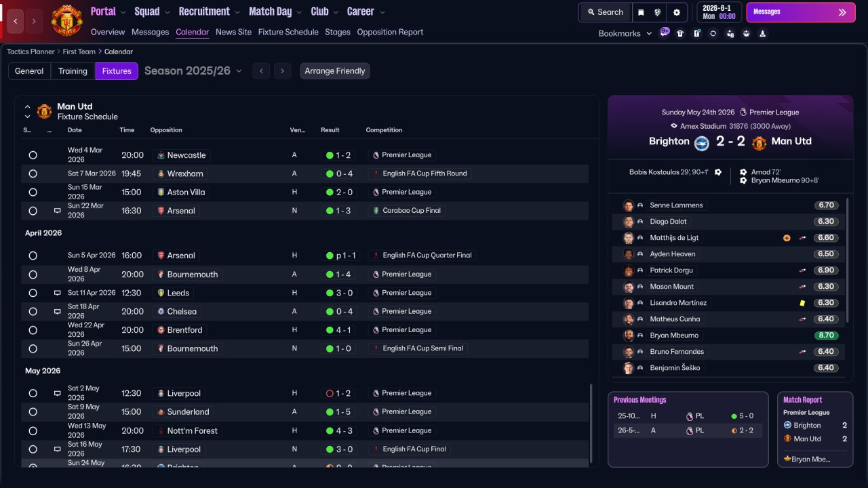The width and height of the screenshot is (868, 488).
Task: Click Bryan Mbeumo's green 8.70 rating
Action: pyautogui.click(x=826, y=335)
